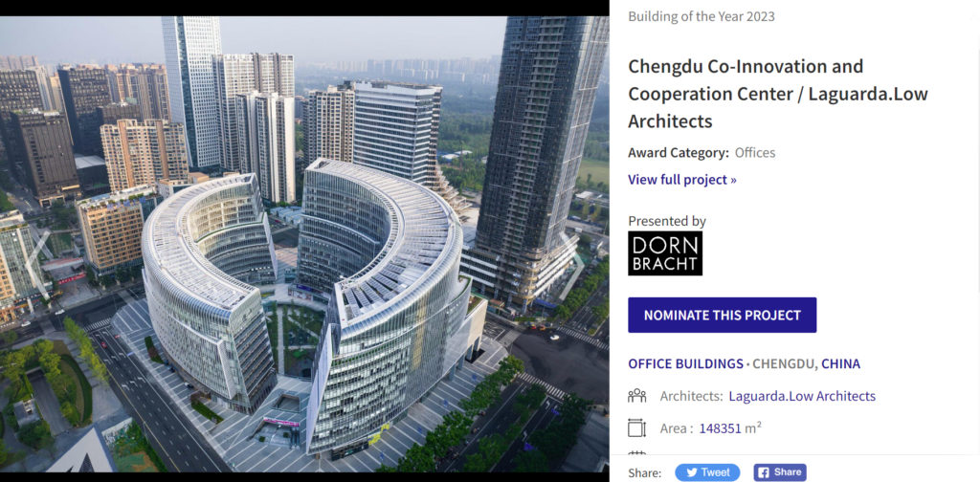Image resolution: width=980 pixels, height=482 pixels.
Task: Click the Offices award category text
Action: (755, 152)
